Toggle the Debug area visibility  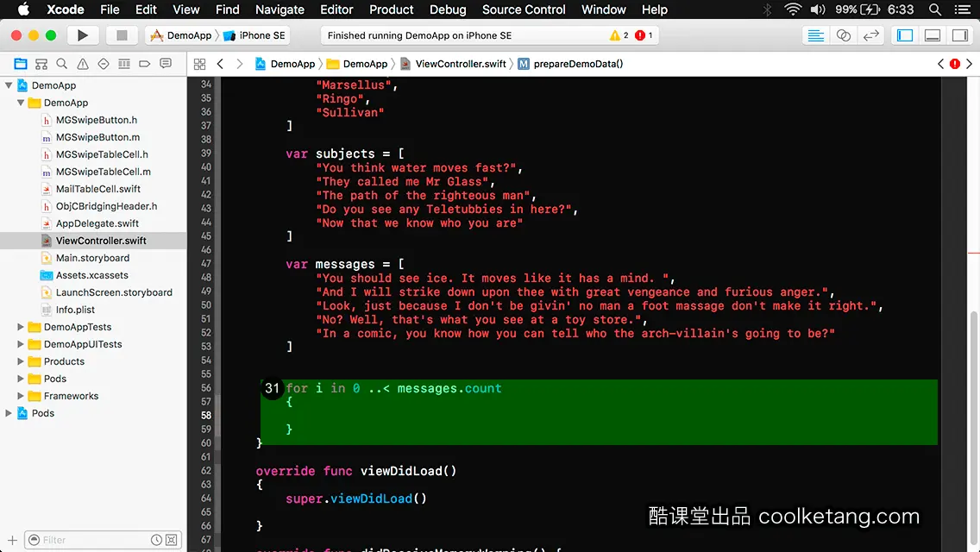[933, 35]
